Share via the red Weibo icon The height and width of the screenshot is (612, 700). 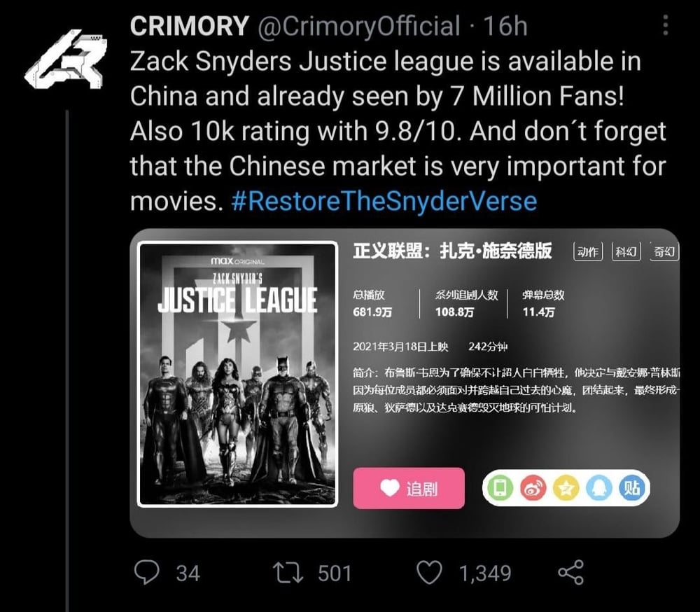[x=533, y=488]
